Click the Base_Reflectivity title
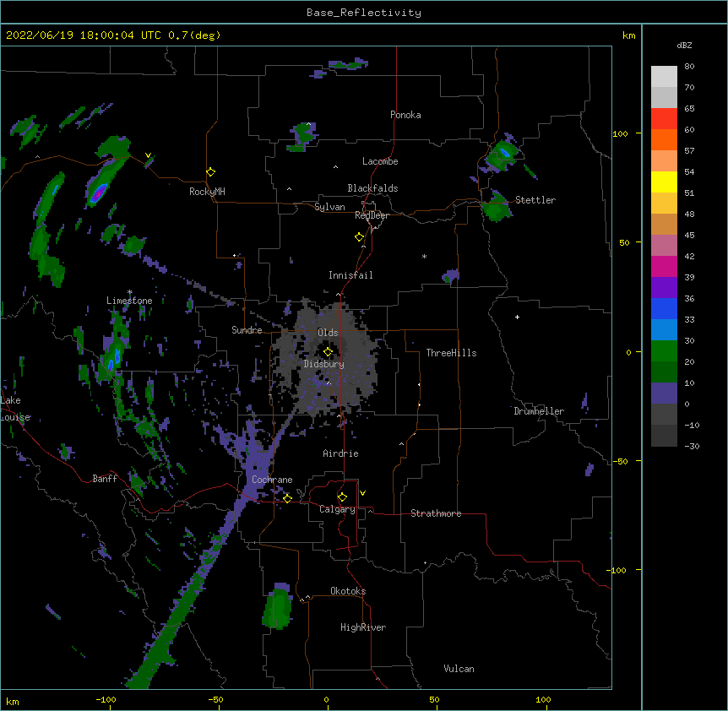This screenshot has height=711, width=728. click(x=364, y=13)
